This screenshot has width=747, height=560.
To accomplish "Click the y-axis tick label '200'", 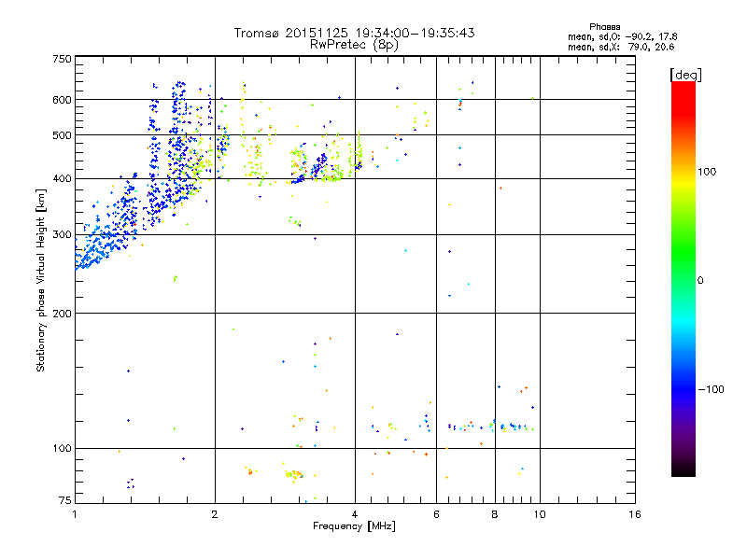I will point(62,314).
